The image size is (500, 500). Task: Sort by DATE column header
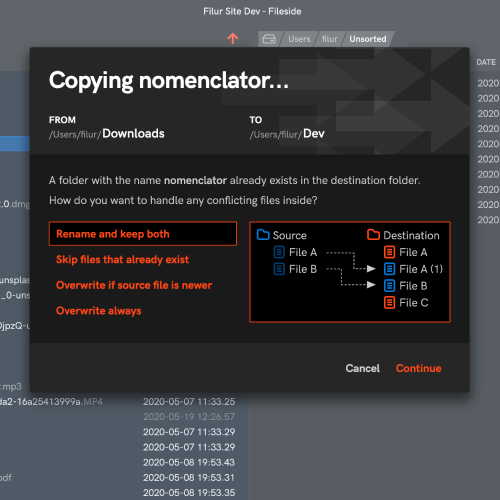point(486,62)
